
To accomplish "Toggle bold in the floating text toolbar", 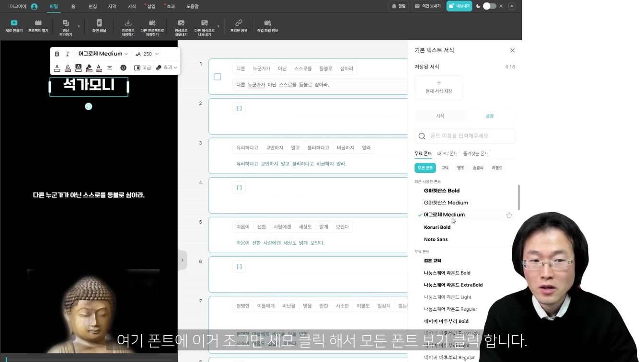I will (57, 54).
